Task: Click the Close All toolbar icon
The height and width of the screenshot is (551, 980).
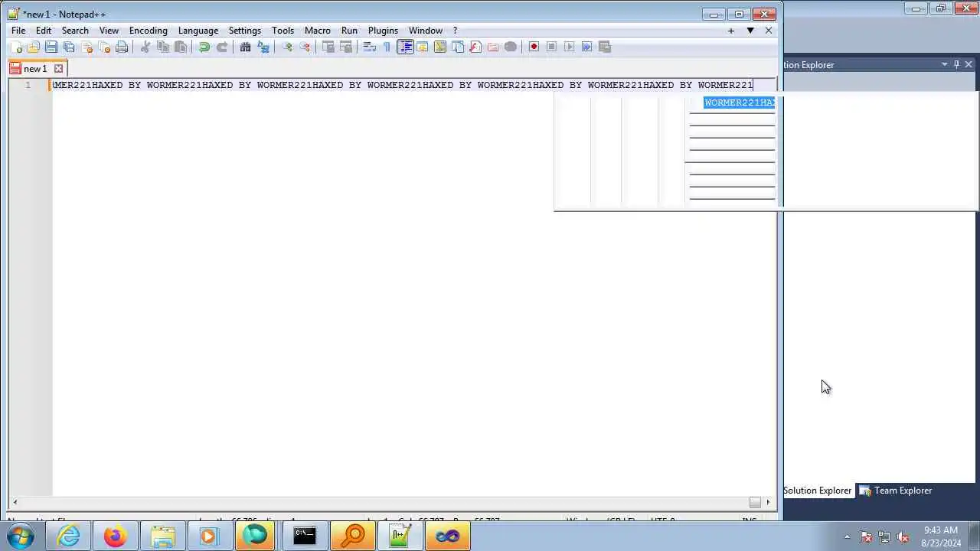Action: click(104, 47)
